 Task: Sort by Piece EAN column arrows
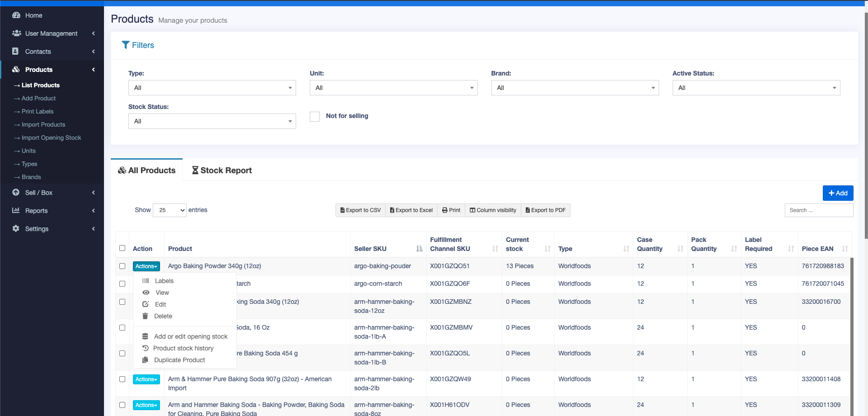pos(845,249)
